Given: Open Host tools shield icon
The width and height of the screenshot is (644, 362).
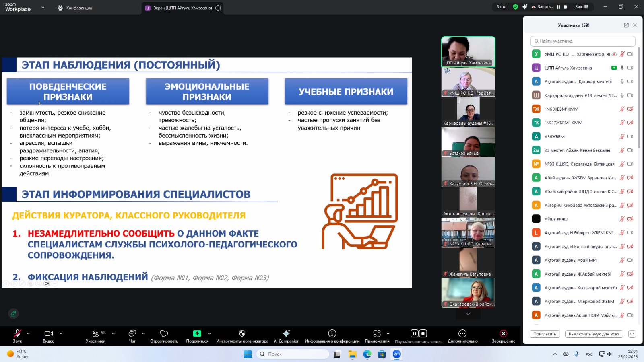Looking at the screenshot, I should (242, 333).
